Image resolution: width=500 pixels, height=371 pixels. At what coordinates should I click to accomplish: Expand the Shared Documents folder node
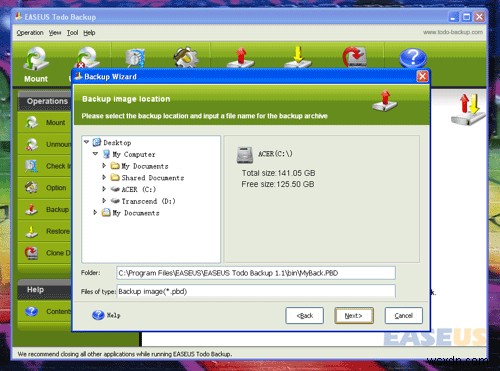pos(104,177)
